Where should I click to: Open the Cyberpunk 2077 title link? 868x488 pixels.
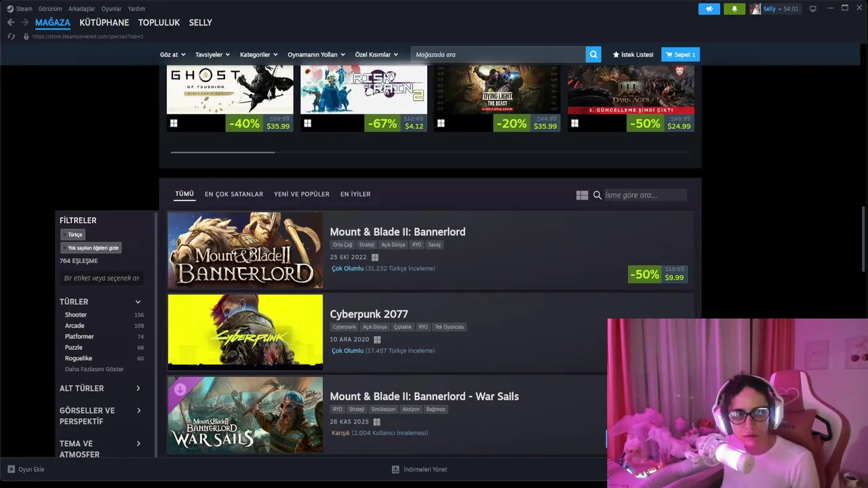(x=369, y=314)
